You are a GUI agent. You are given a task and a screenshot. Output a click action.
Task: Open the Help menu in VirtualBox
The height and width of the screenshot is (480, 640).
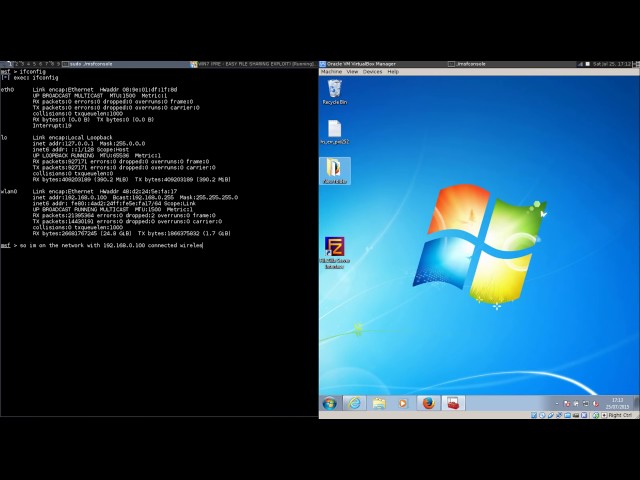(x=393, y=72)
